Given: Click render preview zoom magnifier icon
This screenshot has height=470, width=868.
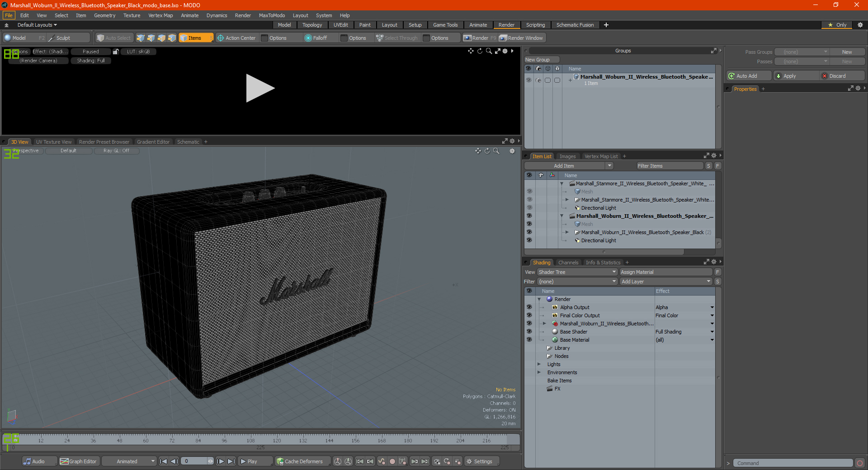Looking at the screenshot, I should [489, 51].
